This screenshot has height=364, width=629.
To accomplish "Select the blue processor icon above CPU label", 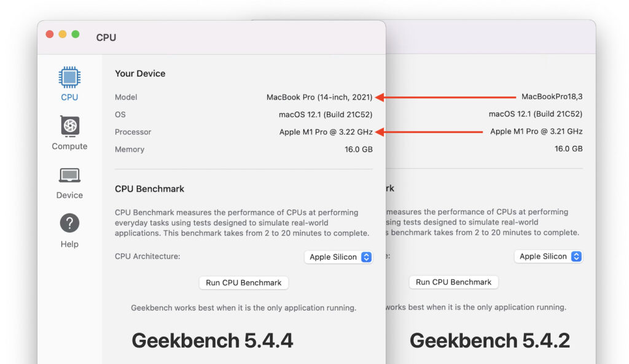I will pos(69,78).
